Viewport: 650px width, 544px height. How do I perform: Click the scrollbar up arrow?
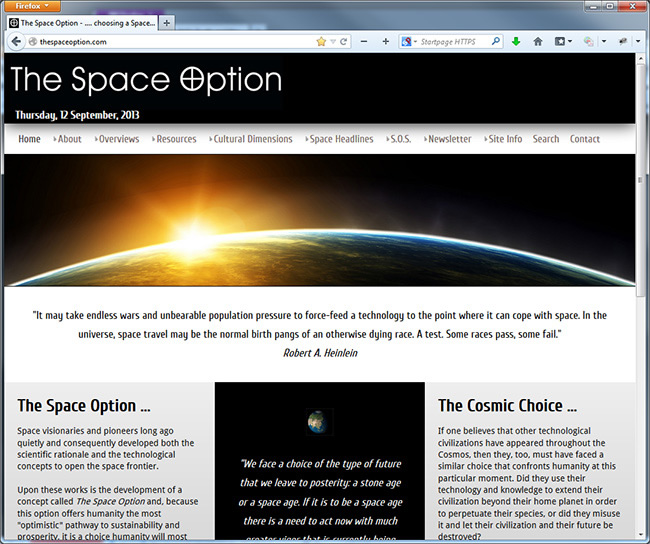pos(641,58)
